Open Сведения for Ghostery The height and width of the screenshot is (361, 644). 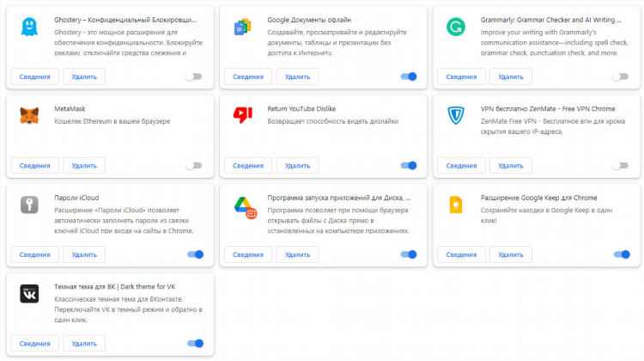[35, 76]
